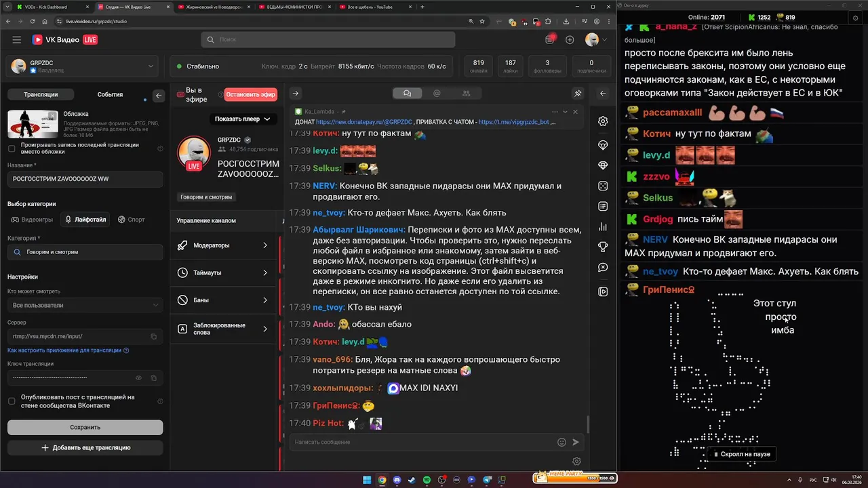Click the filled gem icon in sidebar
The height and width of the screenshot is (488, 868).
coord(603,165)
